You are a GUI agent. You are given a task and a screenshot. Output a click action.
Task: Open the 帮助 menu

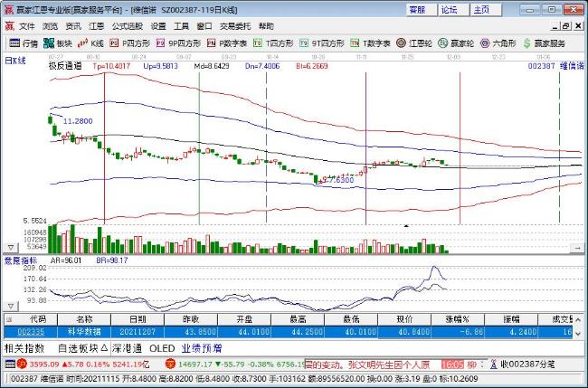click(266, 26)
